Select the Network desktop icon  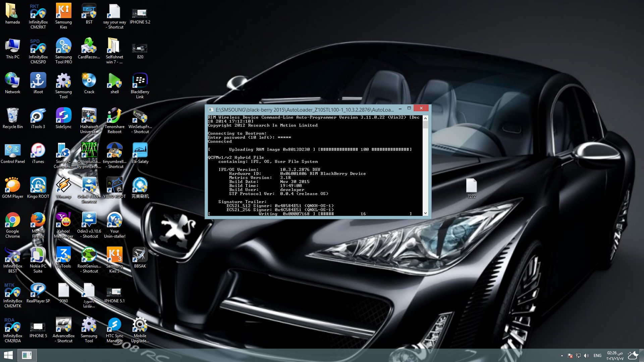(12, 84)
